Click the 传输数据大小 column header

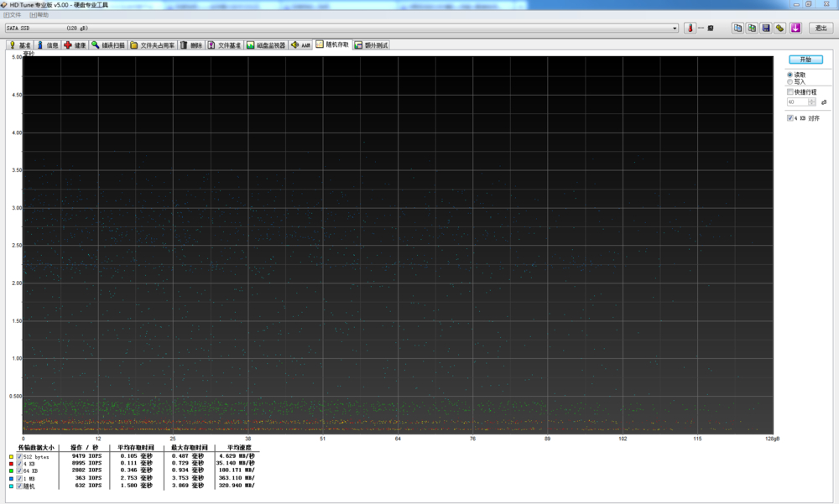pos(36,447)
